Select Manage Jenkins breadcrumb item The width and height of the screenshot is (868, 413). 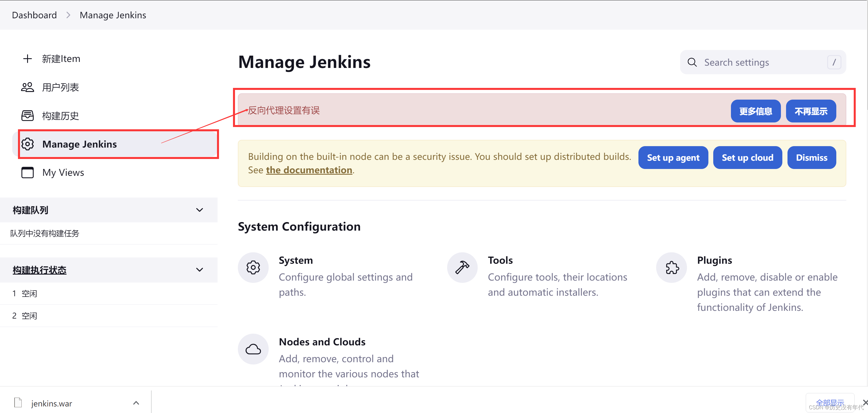113,15
